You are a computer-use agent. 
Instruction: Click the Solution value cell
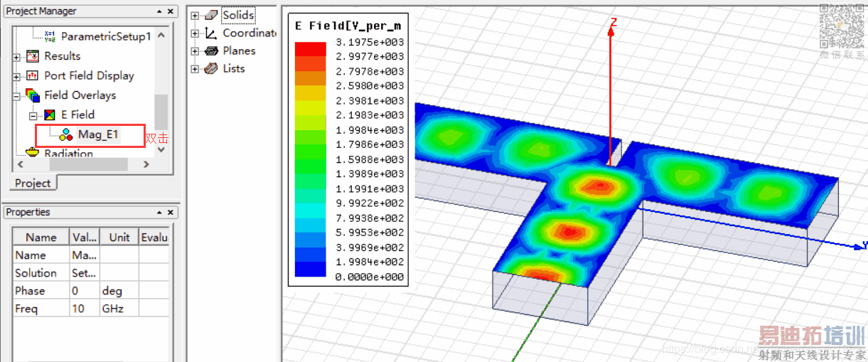point(85,273)
